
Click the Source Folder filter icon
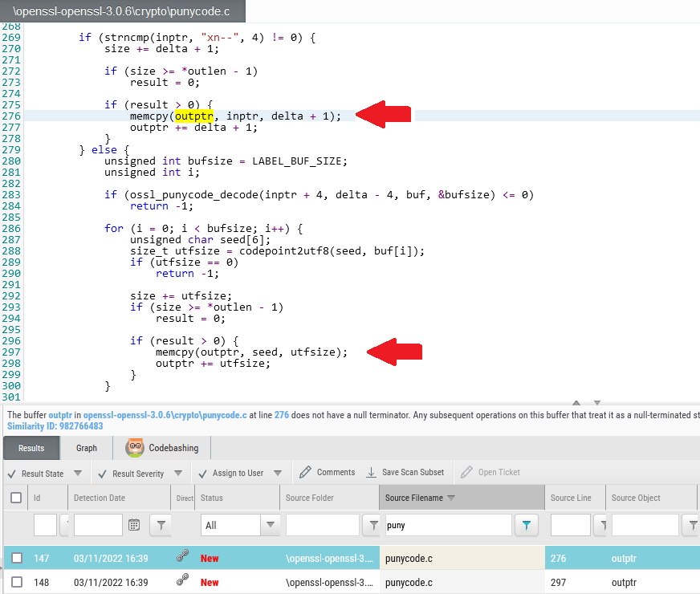(x=372, y=525)
